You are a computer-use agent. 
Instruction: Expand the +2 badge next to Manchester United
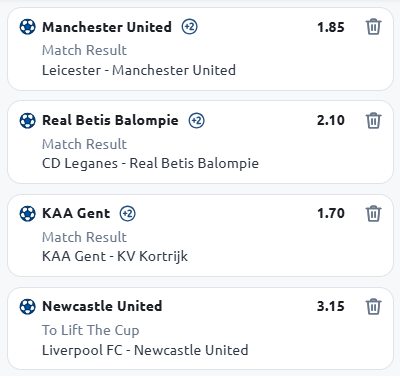[x=189, y=27]
